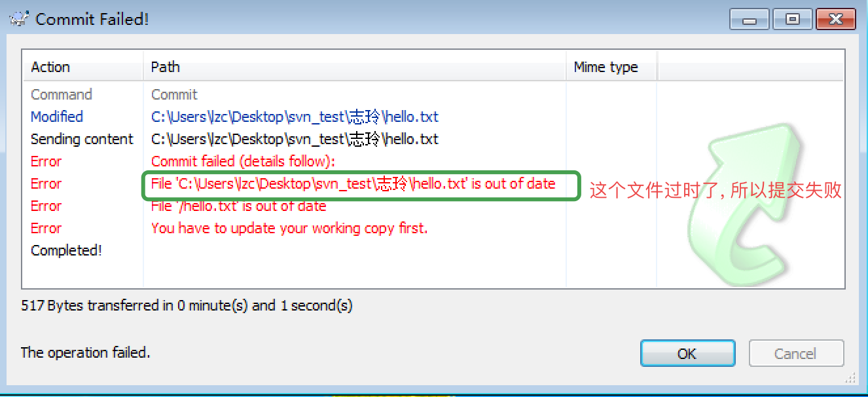Click the greyed-out Cancel button

tap(795, 354)
